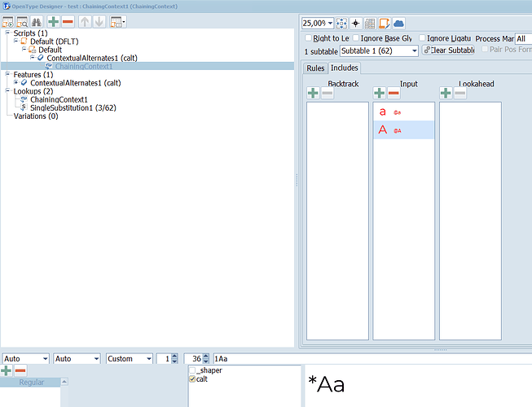The width and height of the screenshot is (532, 407).
Task: Open the Process Marks All dropdown
Action: pos(523,38)
